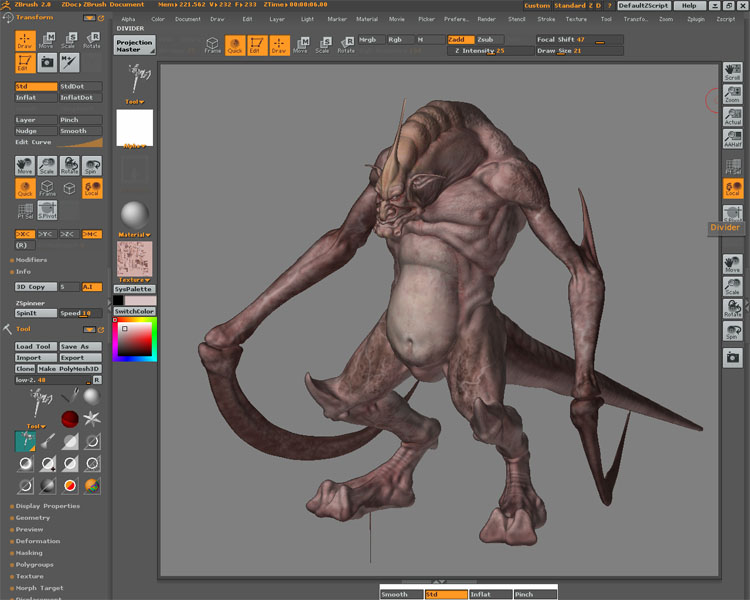Expand the Deformation subpalette
Image resolution: width=750 pixels, height=600 pixels.
pyautogui.click(x=38, y=541)
